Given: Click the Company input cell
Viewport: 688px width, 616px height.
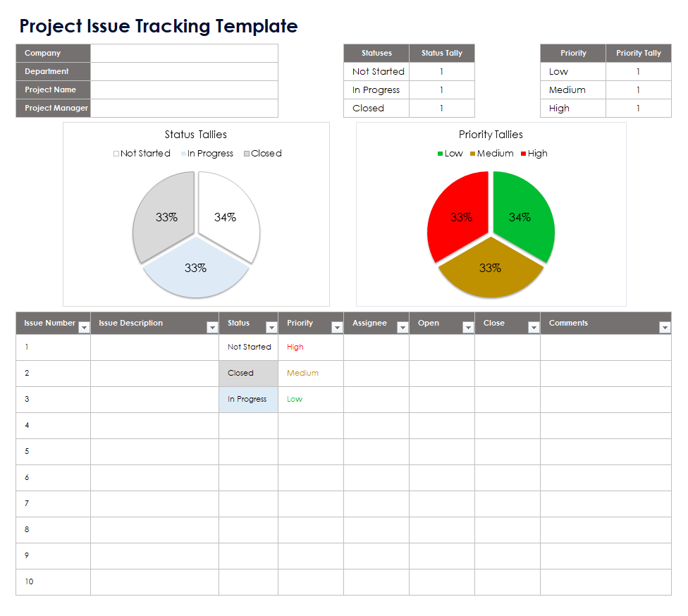Looking at the screenshot, I should 184,54.
